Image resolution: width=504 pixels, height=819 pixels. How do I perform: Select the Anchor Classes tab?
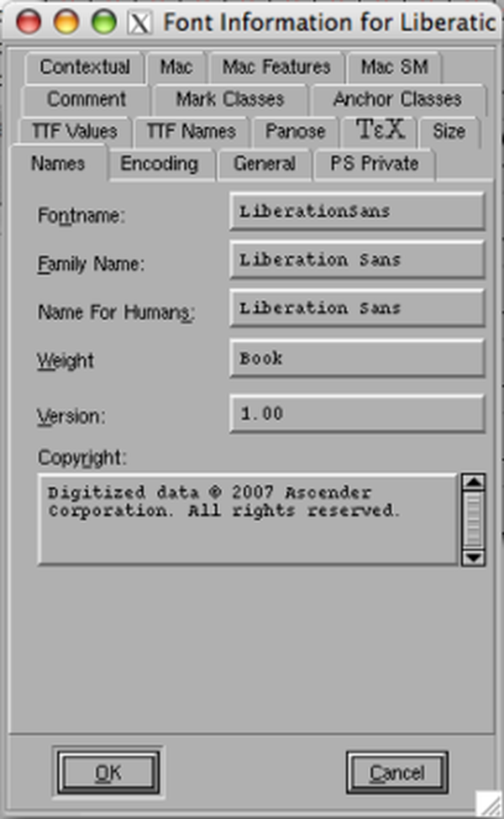click(397, 99)
